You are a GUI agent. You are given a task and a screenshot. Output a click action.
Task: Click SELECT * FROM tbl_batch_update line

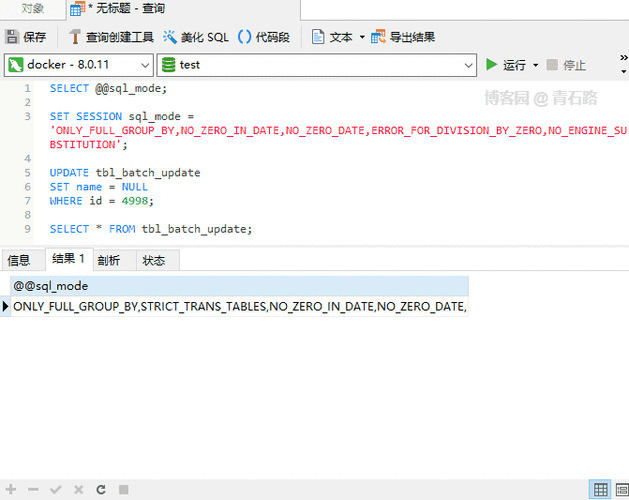pos(151,229)
